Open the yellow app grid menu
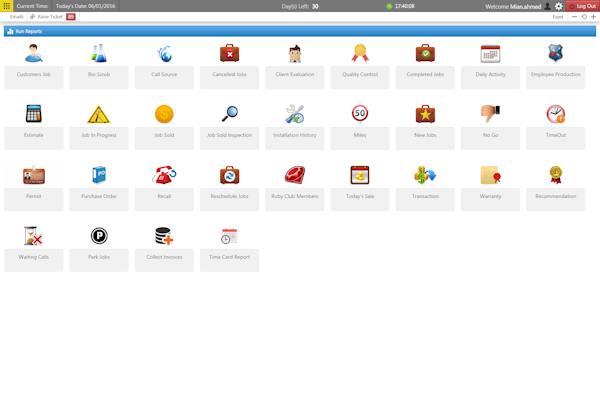 [7, 6]
